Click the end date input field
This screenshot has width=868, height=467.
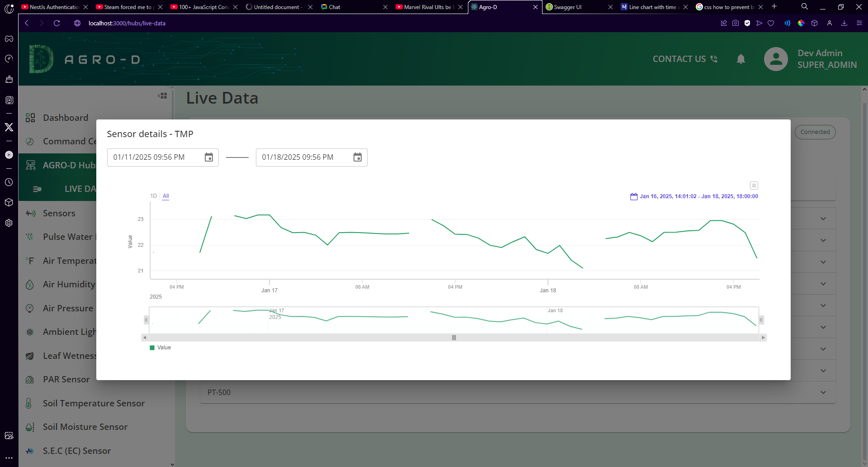[x=298, y=157]
